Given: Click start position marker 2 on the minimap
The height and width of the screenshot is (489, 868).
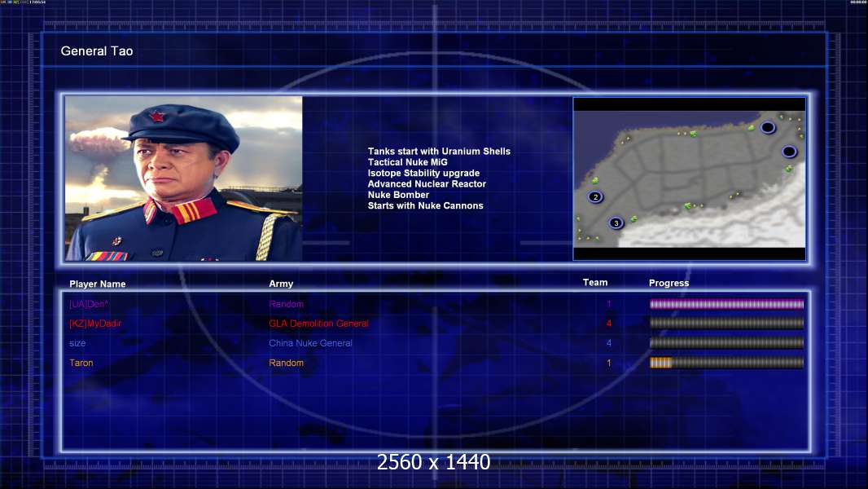Looking at the screenshot, I should click(x=595, y=196).
